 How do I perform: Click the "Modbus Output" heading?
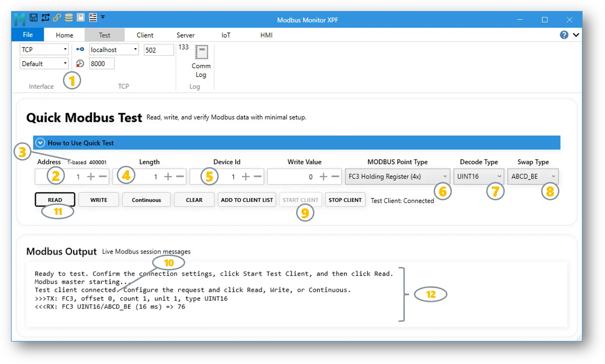click(x=62, y=251)
